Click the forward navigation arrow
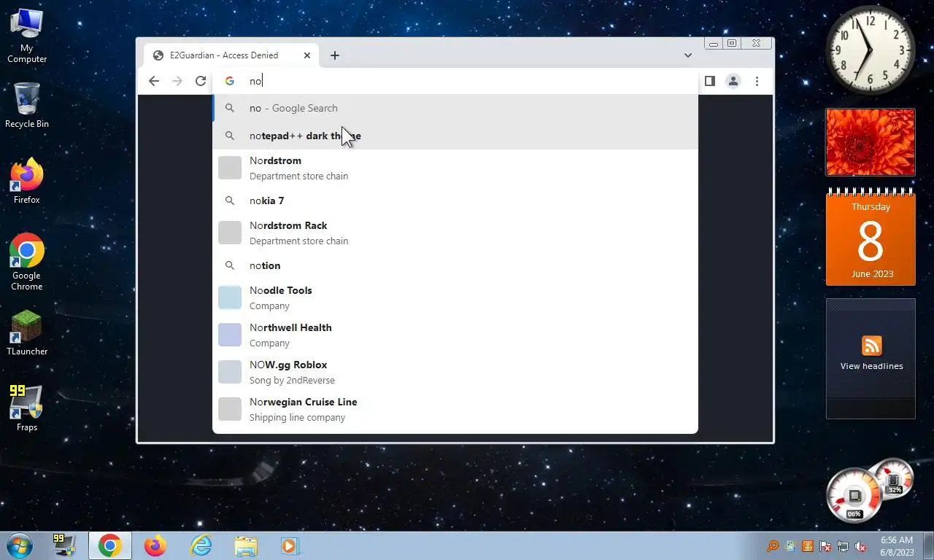The height and width of the screenshot is (560, 934). tap(177, 81)
